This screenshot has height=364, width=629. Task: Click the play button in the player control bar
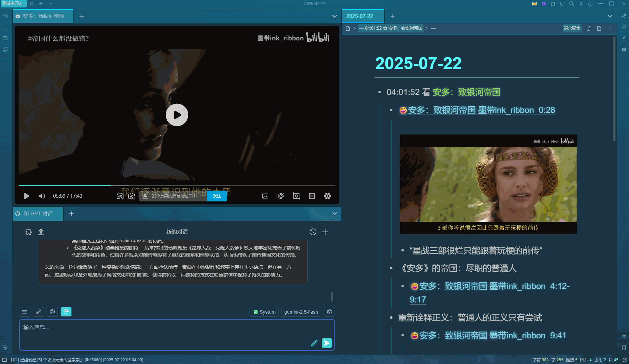26,196
